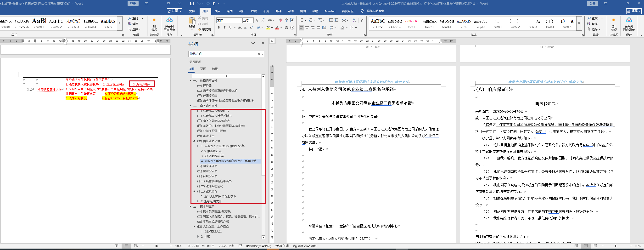644x250 pixels.
Task: Open the Change Case (Aa) dropdown
Action: point(271,20)
